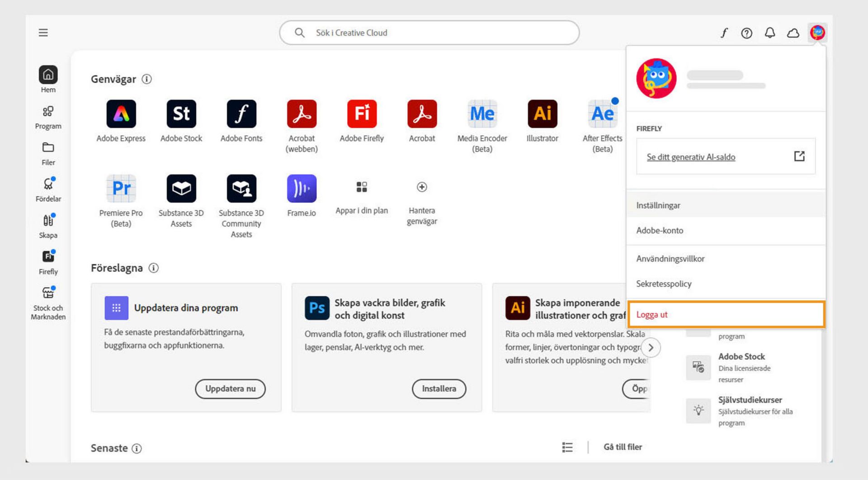
Task: Open Fördelar in the sidebar
Action: [48, 190]
